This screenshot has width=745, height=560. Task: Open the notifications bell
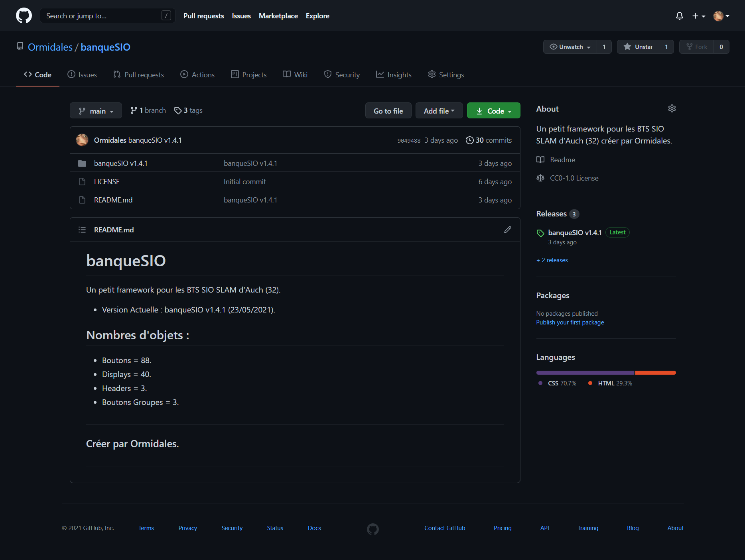pos(680,16)
